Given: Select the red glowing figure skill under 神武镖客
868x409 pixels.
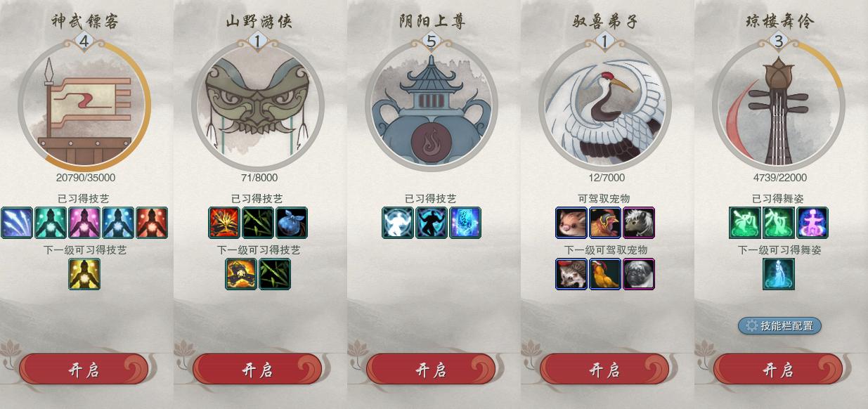Looking at the screenshot, I should point(152,223).
